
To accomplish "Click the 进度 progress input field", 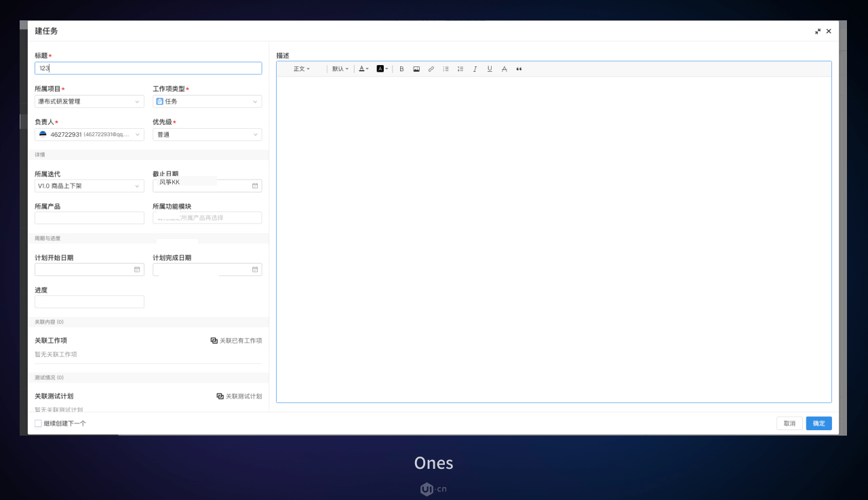I will click(90, 302).
